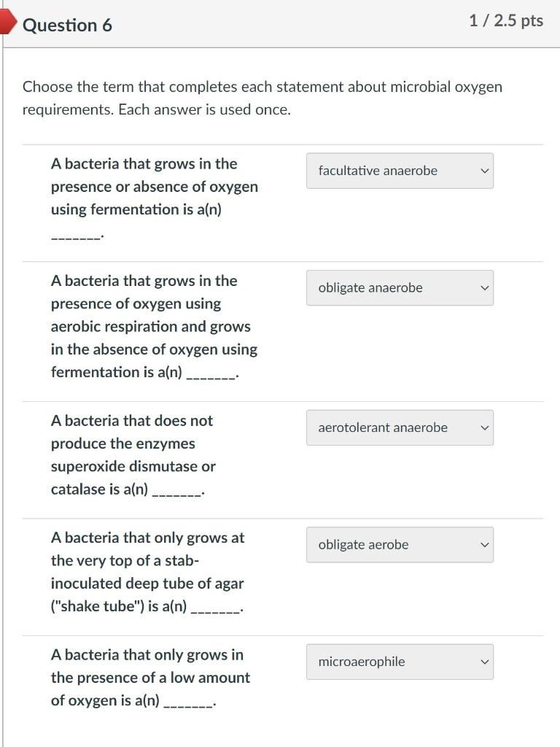Click the aerobic respiration and fermentation statement
This screenshot has width=560, height=747.
pyautogui.click(x=154, y=326)
